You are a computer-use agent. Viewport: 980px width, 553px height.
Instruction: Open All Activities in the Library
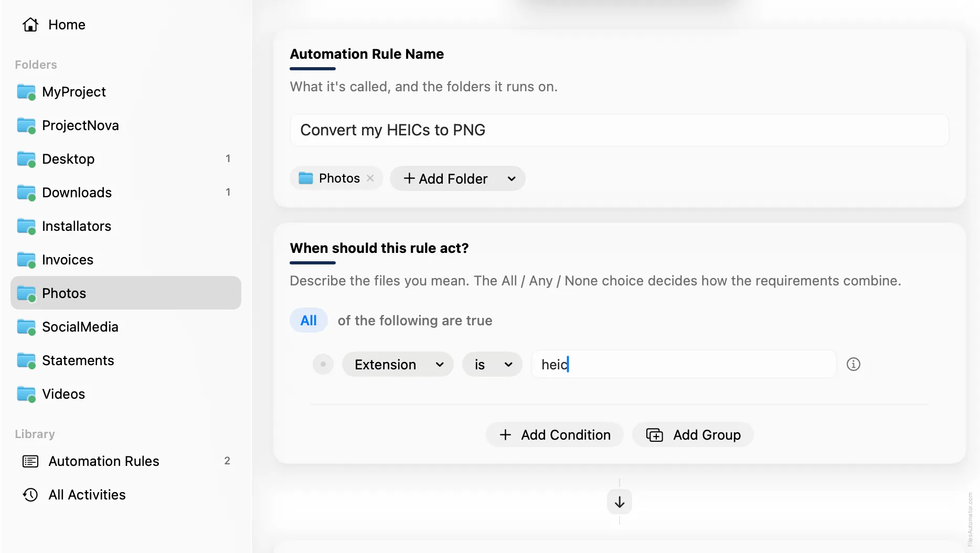click(126, 495)
